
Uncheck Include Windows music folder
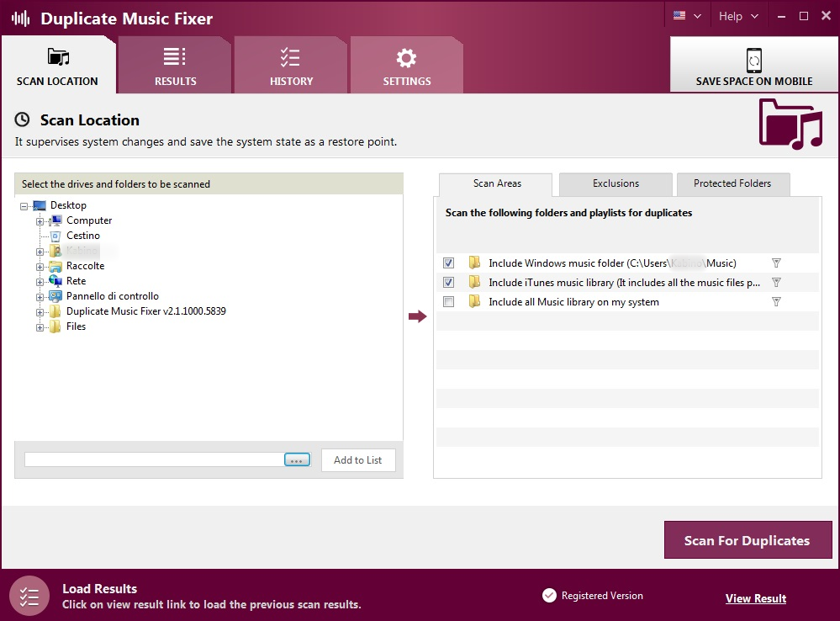448,263
